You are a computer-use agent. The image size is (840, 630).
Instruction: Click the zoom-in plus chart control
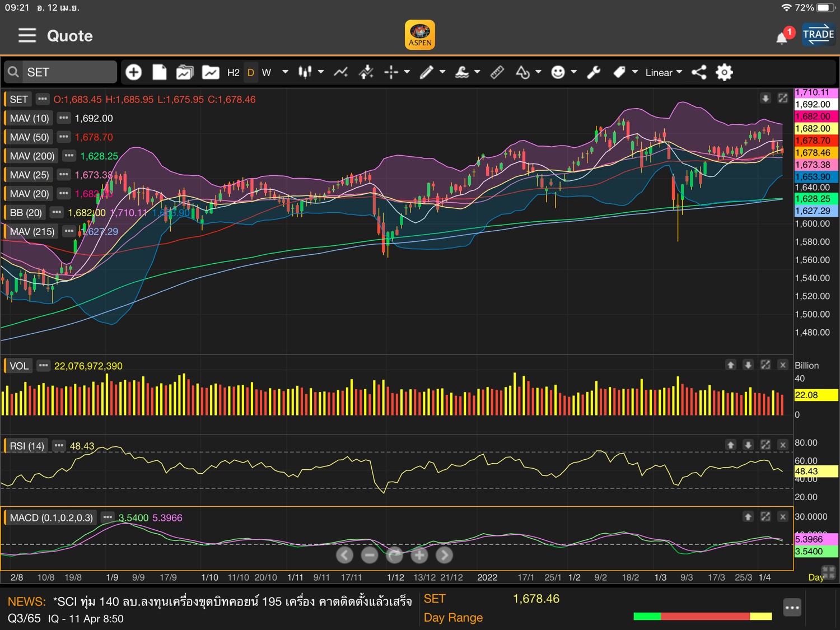point(419,555)
